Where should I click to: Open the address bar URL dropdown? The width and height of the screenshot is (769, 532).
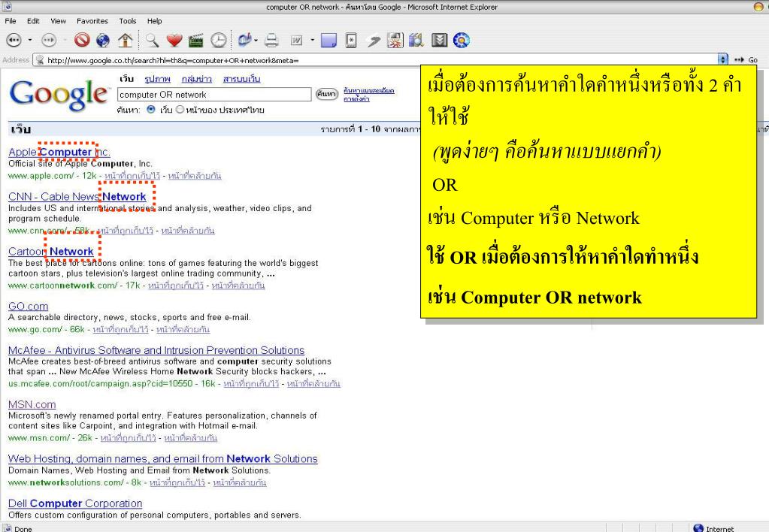click(x=723, y=60)
